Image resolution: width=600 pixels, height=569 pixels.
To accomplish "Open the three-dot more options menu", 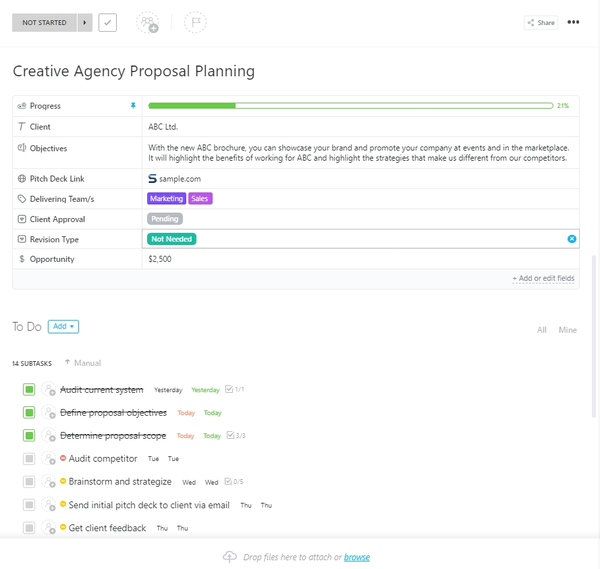I will click(573, 22).
